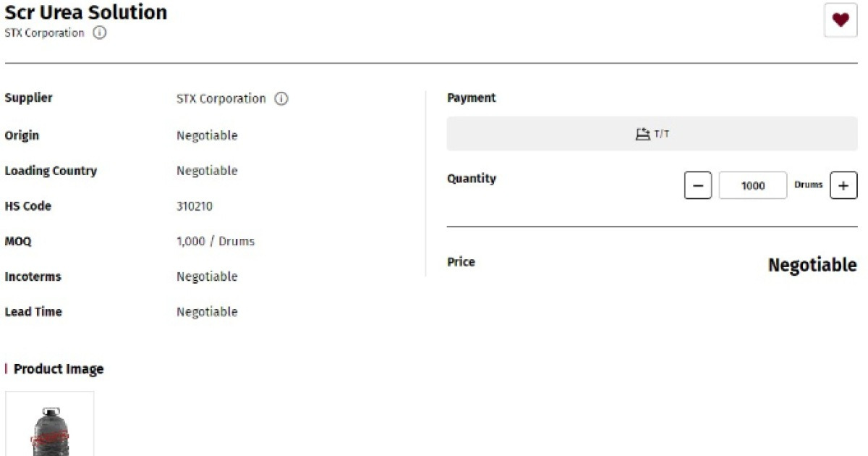Click the heart favorite icon

(x=841, y=20)
